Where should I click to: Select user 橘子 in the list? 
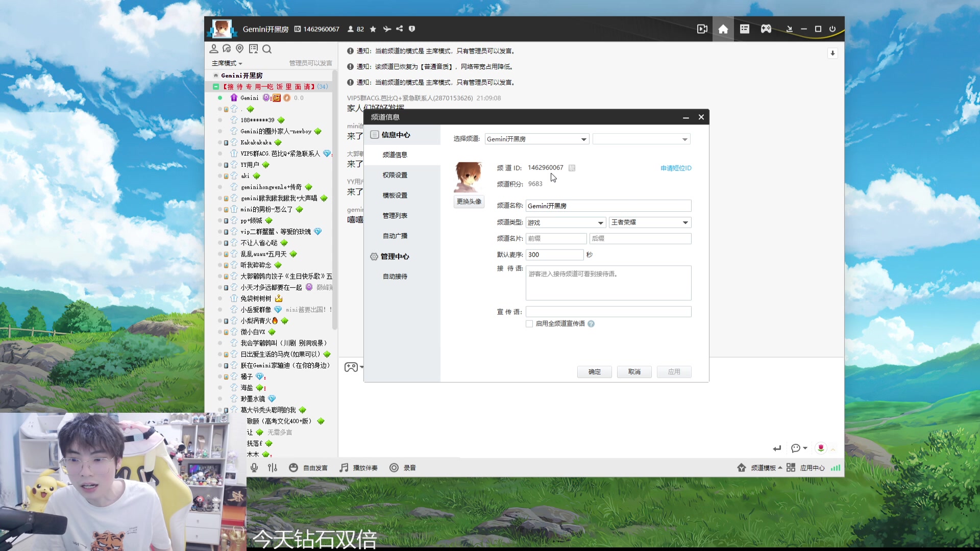[247, 377]
